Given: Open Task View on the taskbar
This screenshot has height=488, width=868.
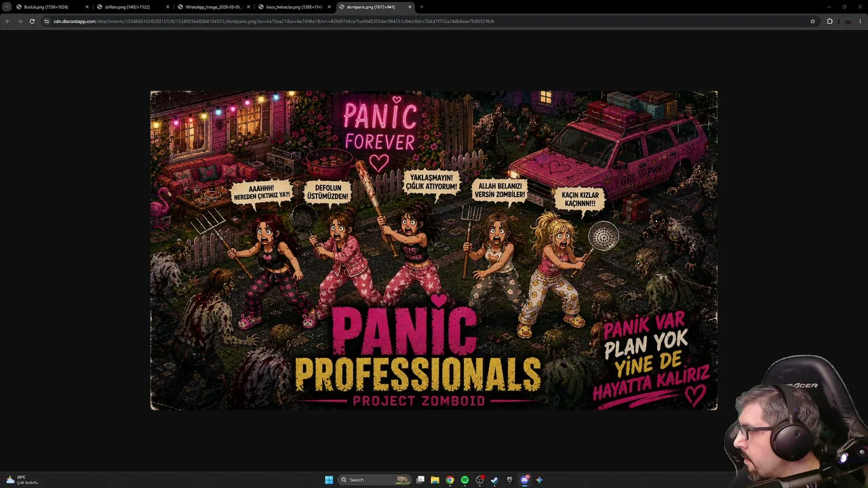Looking at the screenshot, I should tap(420, 480).
